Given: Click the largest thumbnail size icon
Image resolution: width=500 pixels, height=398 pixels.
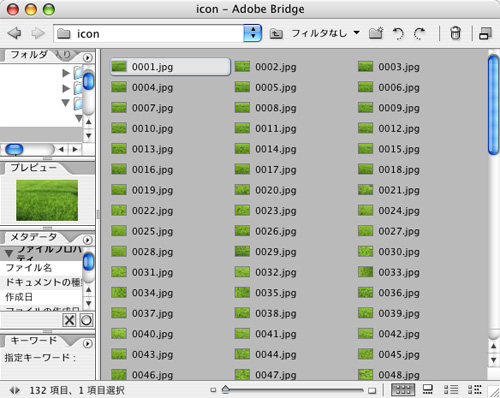Looking at the screenshot, I should coord(372,390).
